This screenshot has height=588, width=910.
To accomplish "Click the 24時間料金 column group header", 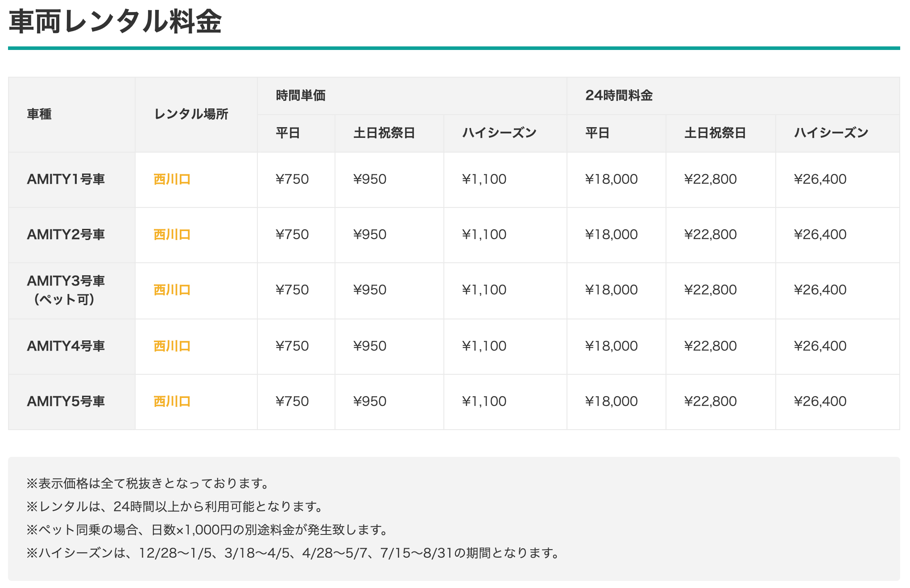I will [x=619, y=95].
